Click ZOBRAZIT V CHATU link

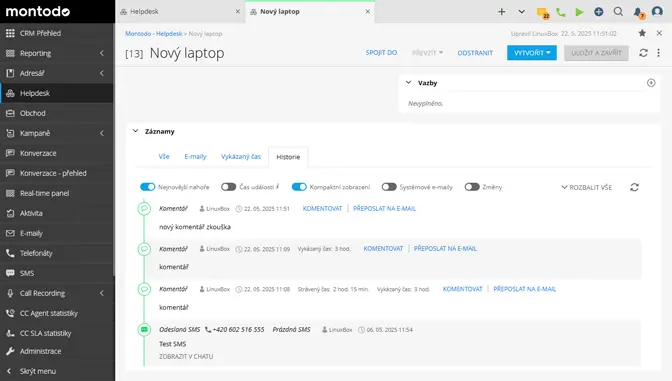click(186, 356)
